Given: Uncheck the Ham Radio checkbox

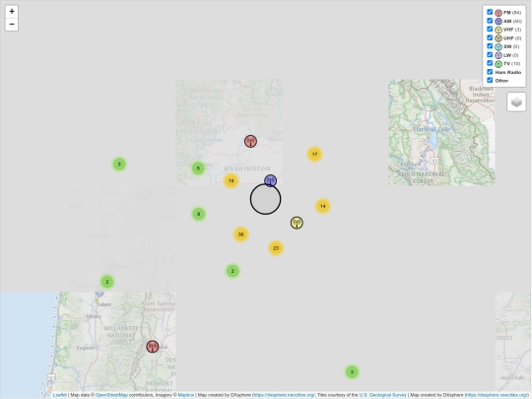Looking at the screenshot, I should click(490, 72).
